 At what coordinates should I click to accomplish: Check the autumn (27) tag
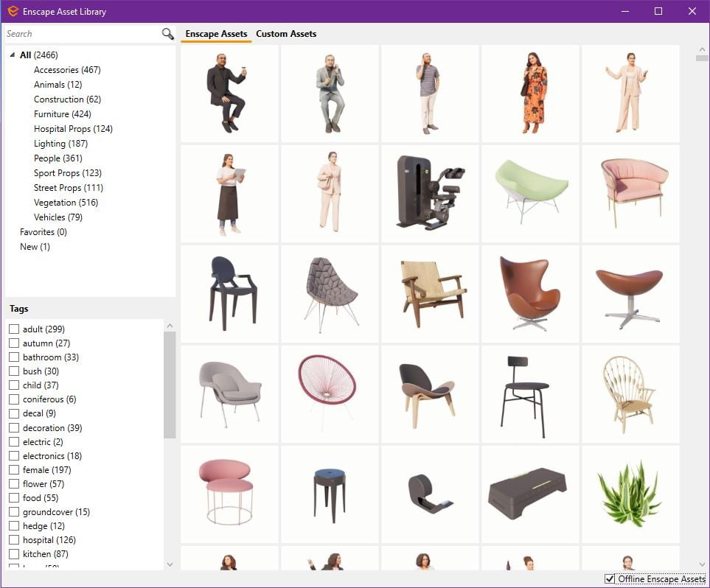[14, 343]
